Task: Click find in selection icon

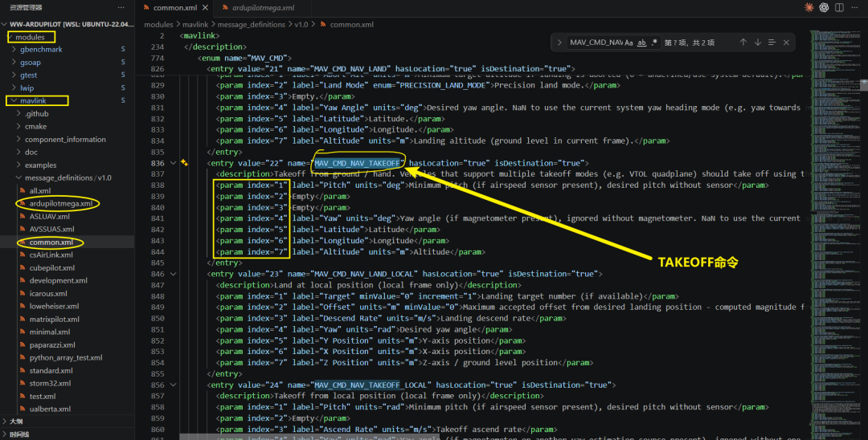Action: (x=772, y=43)
